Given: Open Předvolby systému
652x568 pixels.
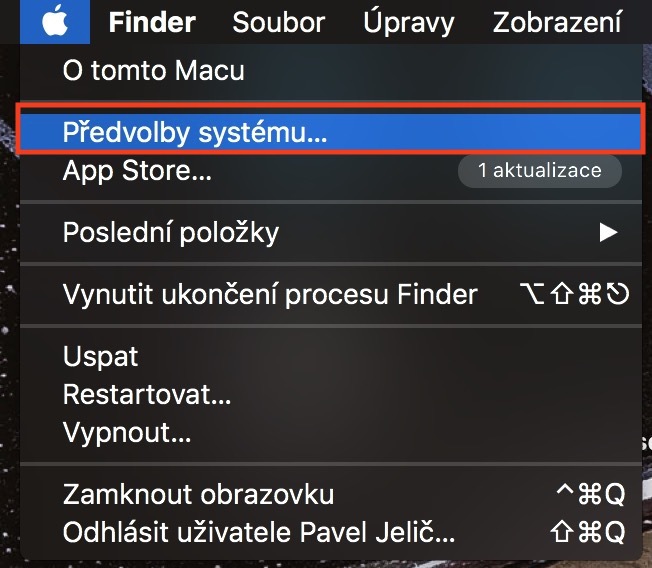Looking at the screenshot, I should (195, 132).
